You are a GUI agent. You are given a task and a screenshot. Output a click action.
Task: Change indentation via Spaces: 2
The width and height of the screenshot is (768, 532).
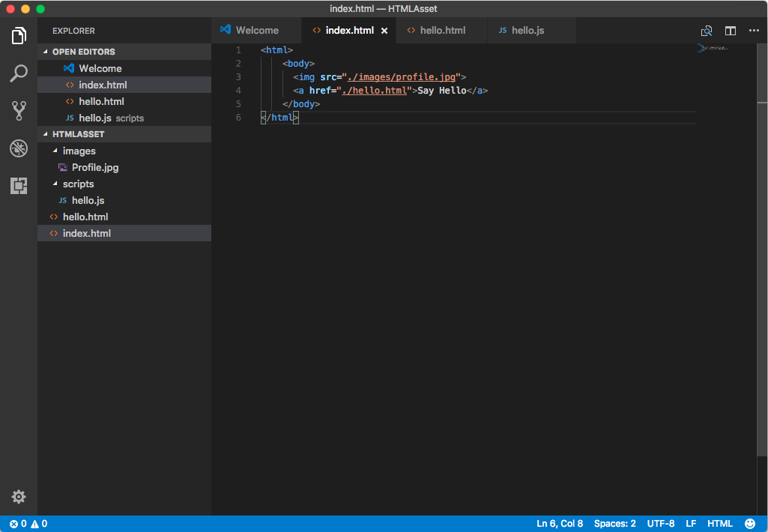614,524
